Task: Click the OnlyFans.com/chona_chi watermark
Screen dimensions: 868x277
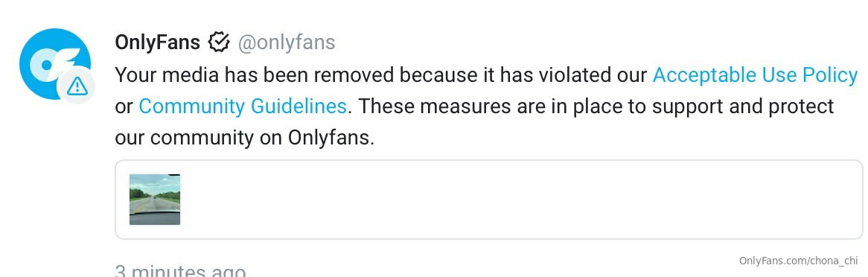Action: 798,261
